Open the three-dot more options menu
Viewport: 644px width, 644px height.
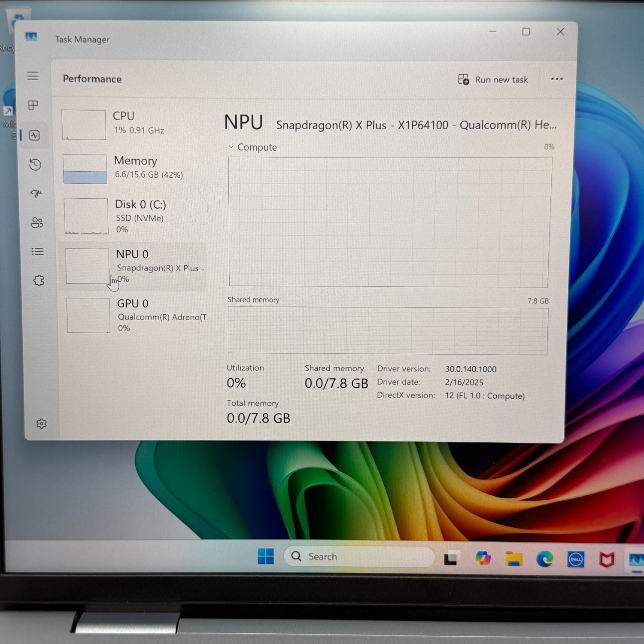(x=557, y=79)
